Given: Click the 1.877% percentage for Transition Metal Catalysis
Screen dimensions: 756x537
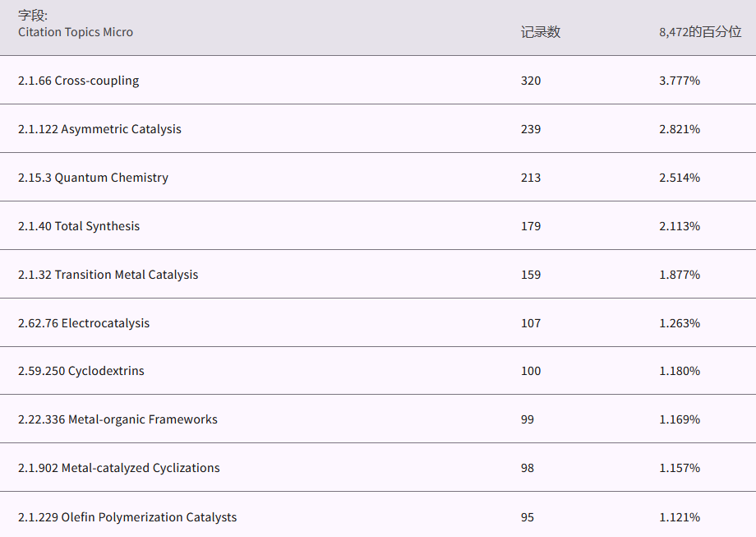Looking at the screenshot, I should [x=680, y=275].
